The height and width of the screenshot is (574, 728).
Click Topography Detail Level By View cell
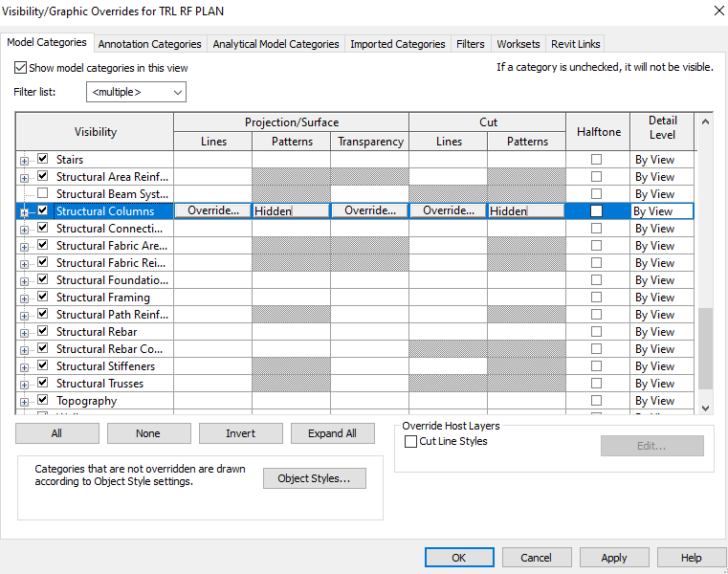pyautogui.click(x=662, y=401)
